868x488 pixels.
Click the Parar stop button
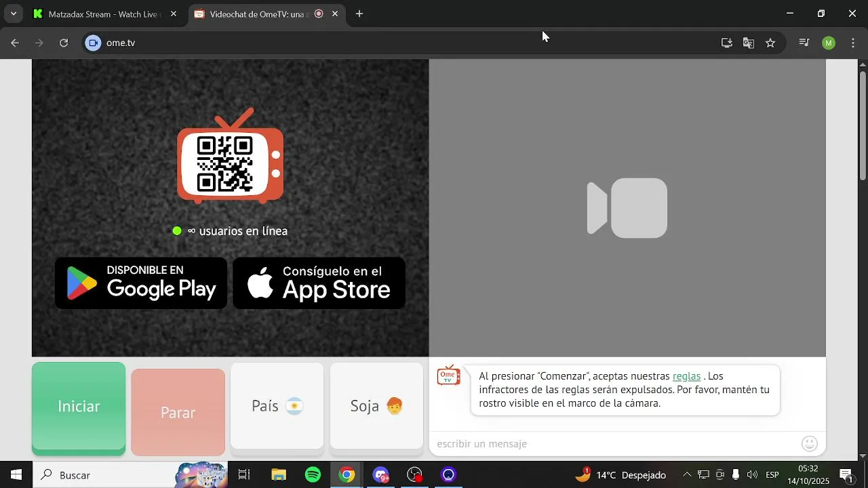178,412
